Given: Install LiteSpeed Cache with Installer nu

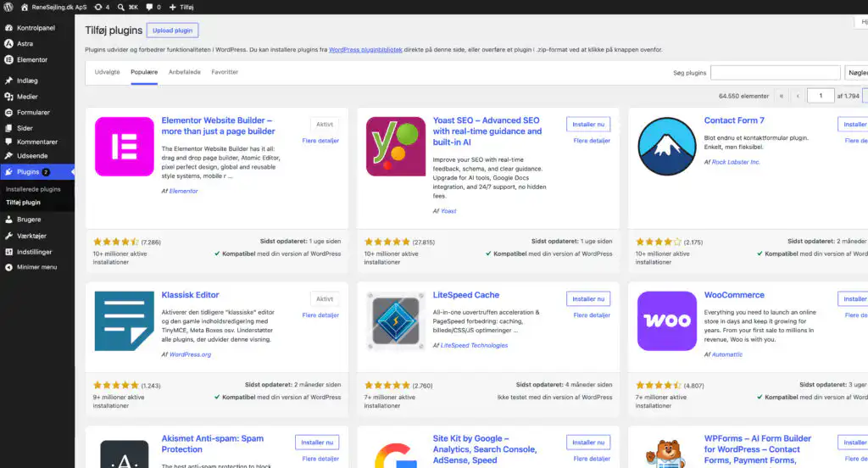Looking at the screenshot, I should tap(588, 299).
